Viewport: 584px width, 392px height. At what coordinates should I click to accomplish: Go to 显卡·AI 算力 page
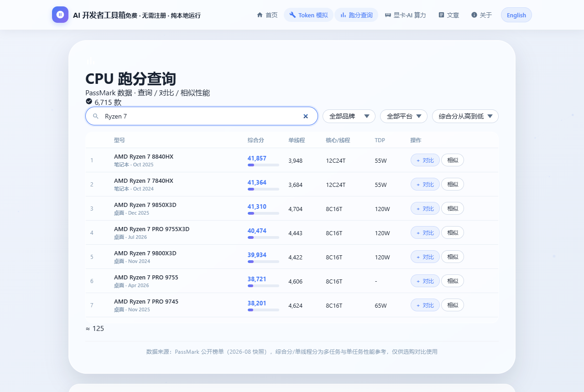(x=405, y=15)
